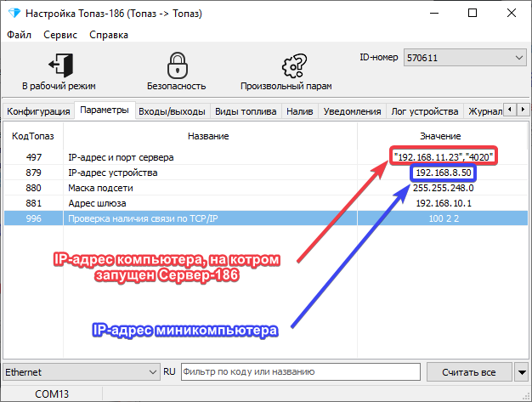Image resolution: width=532 pixels, height=402 pixels.
Task: Click the exit-door icon for working mode
Action: [x=60, y=65]
